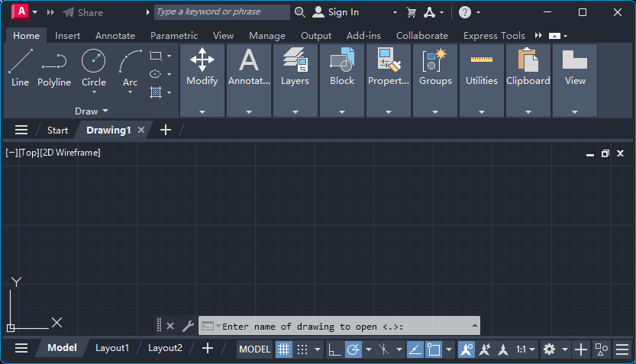The image size is (636, 364).
Task: Switch to the Output tab
Action: 316,36
